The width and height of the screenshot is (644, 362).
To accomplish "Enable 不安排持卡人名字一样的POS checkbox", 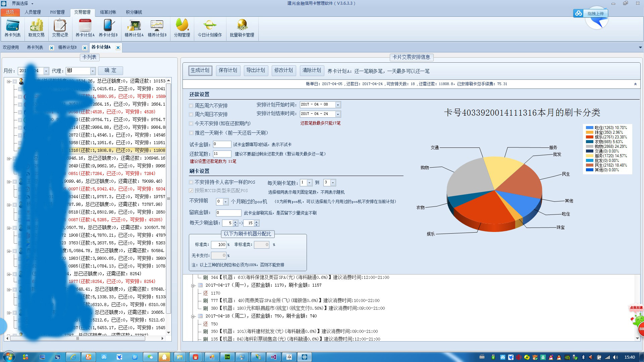I will [191, 182].
